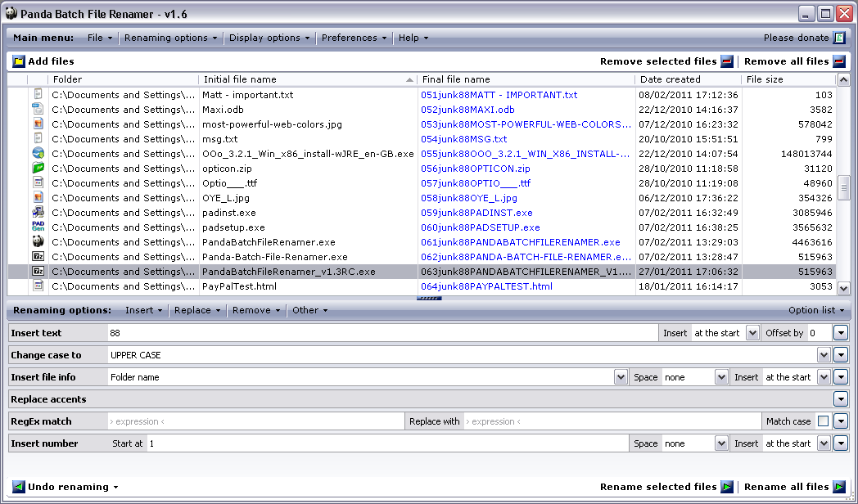Viewport: 858px width, 504px height.
Task: Click the image icon for most-powerful-web-colors.jpg
Action: click(38, 124)
